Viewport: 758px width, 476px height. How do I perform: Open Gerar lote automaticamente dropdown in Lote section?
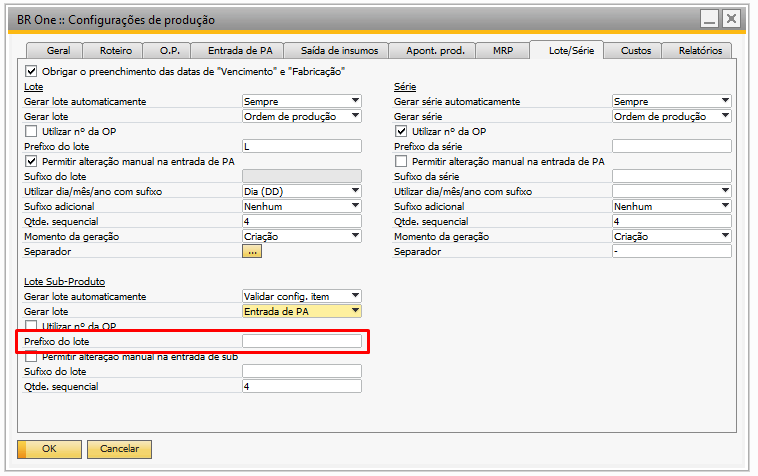[355, 101]
